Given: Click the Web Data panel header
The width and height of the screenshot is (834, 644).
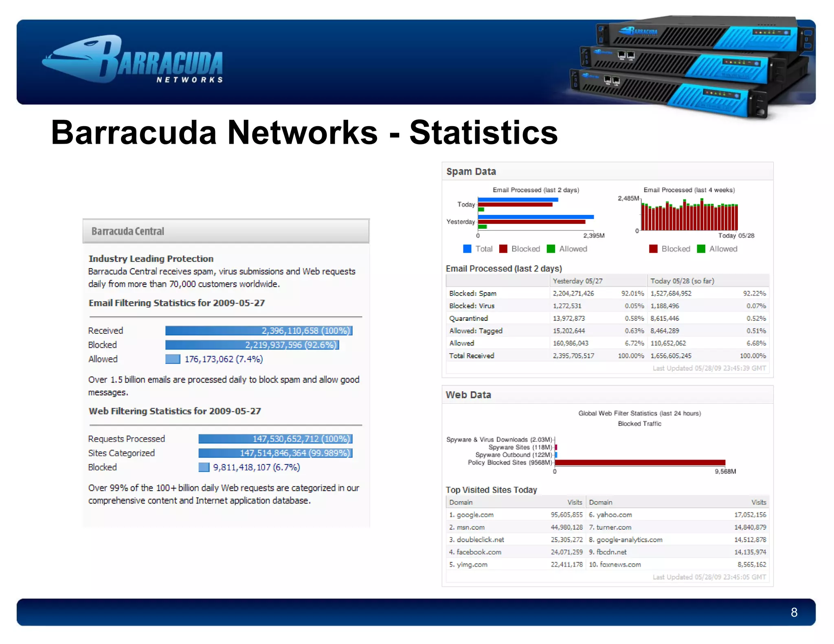Looking at the screenshot, I should click(x=608, y=395).
